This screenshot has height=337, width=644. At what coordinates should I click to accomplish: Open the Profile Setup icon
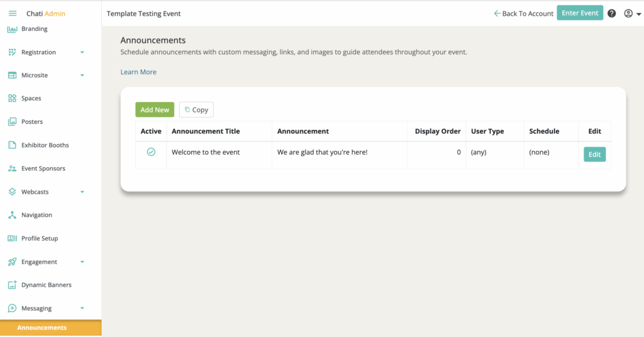(x=12, y=238)
